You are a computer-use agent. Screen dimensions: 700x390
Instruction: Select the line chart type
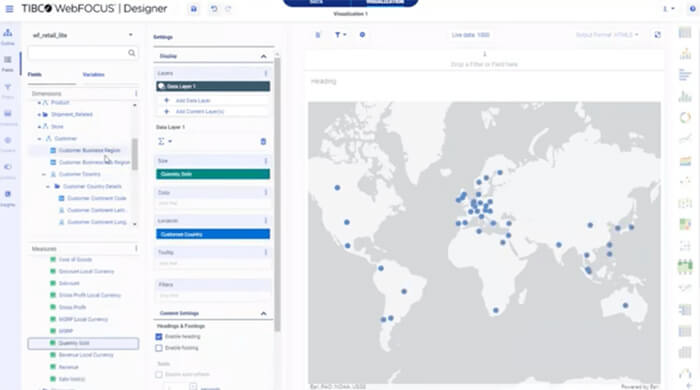685,139
